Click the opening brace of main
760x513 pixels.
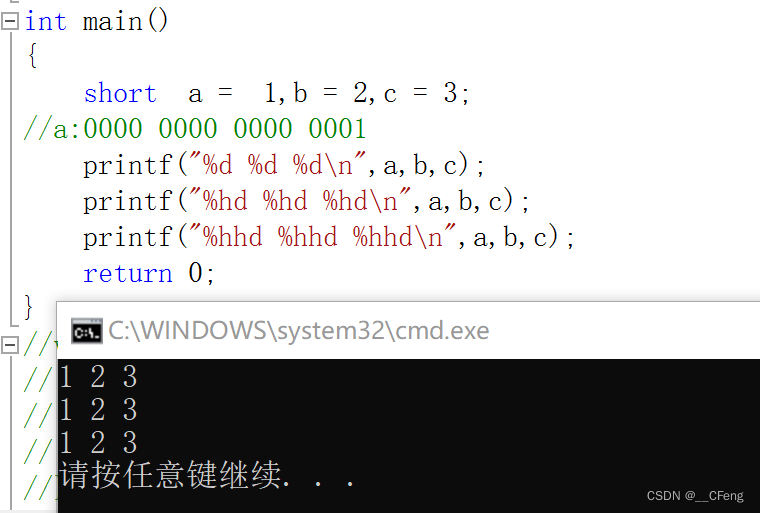click(x=32, y=56)
